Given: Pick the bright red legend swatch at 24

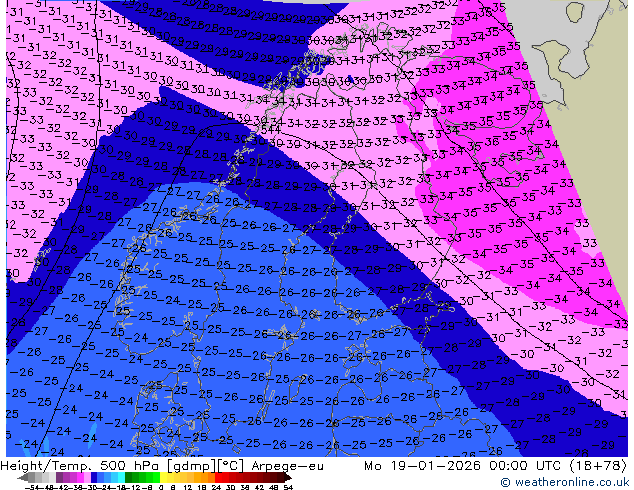Looking at the screenshot, I should pos(218,477).
